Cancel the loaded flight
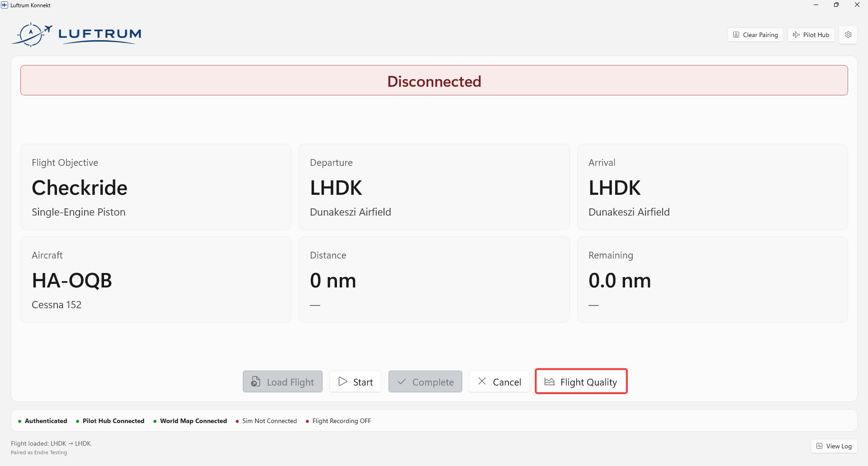 [x=499, y=382]
